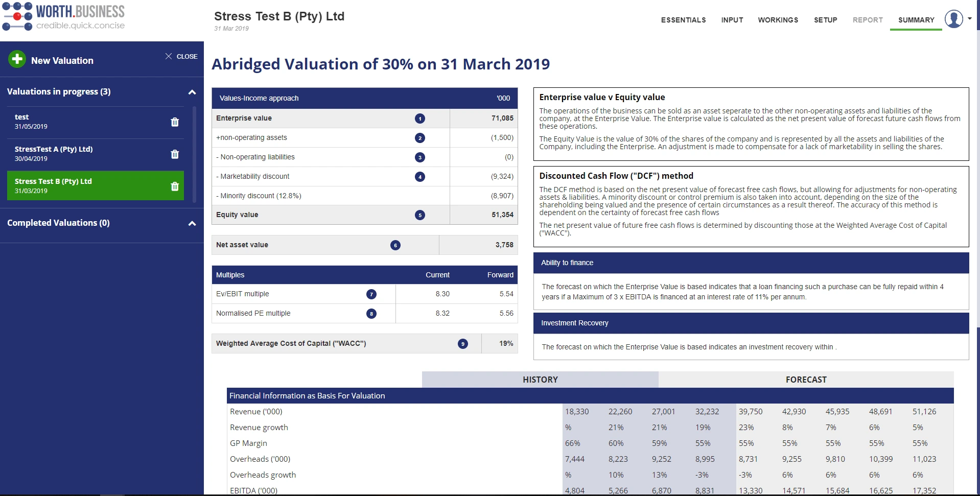
Task: Open the Workings tab
Action: [778, 20]
